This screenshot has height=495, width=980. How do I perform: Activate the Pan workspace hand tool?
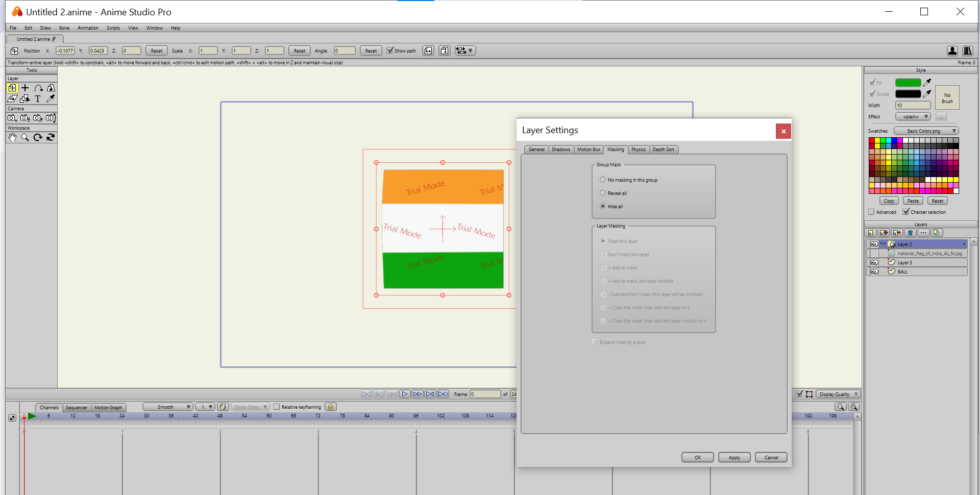click(x=12, y=137)
